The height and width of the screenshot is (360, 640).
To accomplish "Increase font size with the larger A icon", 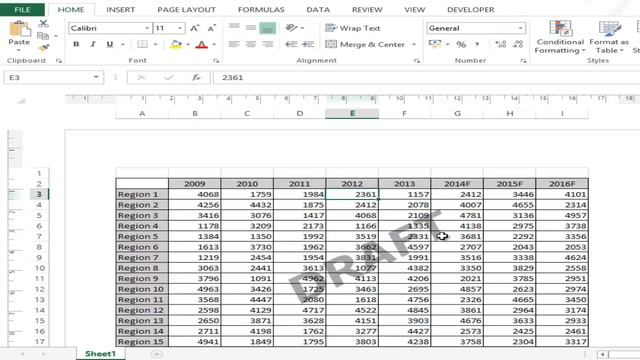I will tap(195, 28).
